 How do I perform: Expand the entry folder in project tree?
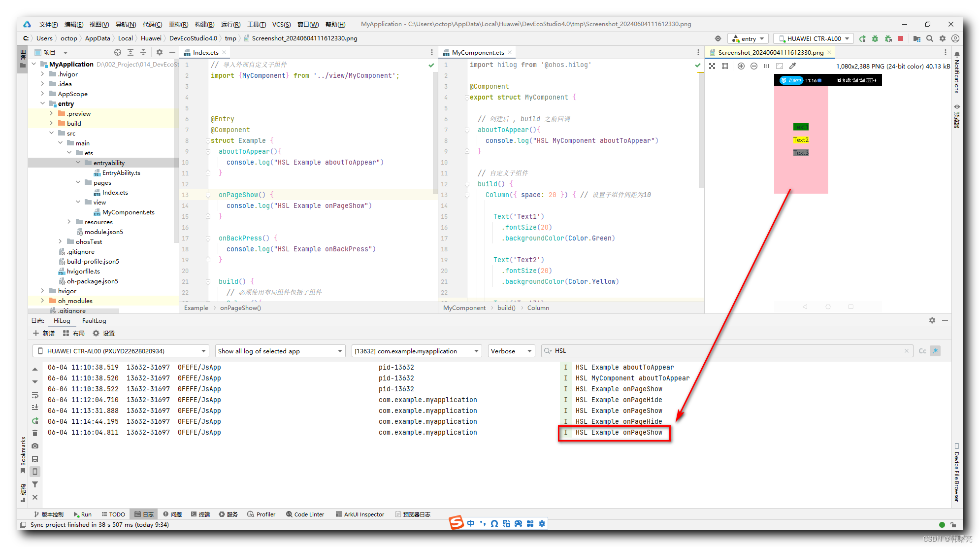42,104
